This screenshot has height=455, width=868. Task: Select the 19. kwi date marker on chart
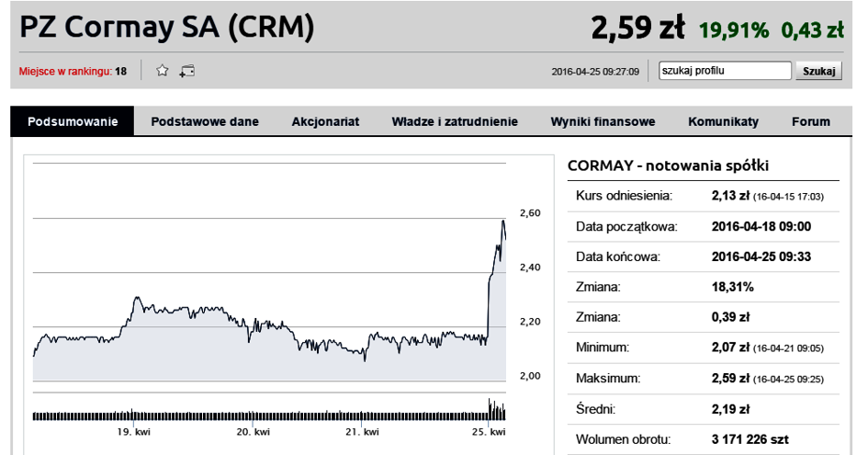coord(133,432)
